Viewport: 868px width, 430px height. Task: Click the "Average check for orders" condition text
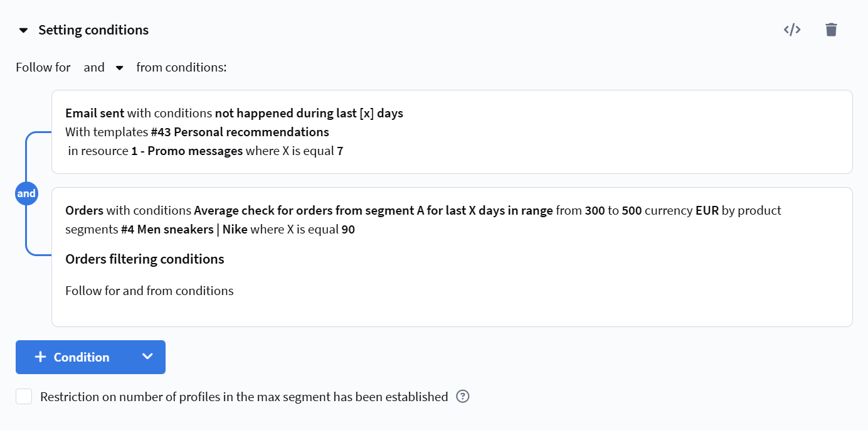click(x=373, y=210)
